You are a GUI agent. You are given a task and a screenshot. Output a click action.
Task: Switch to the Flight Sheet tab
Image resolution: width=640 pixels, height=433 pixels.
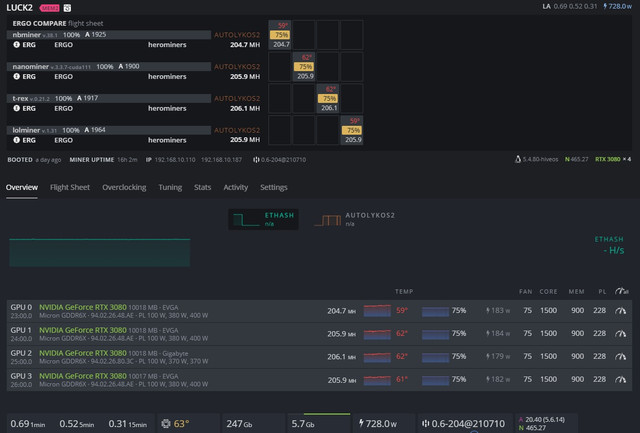(x=70, y=187)
